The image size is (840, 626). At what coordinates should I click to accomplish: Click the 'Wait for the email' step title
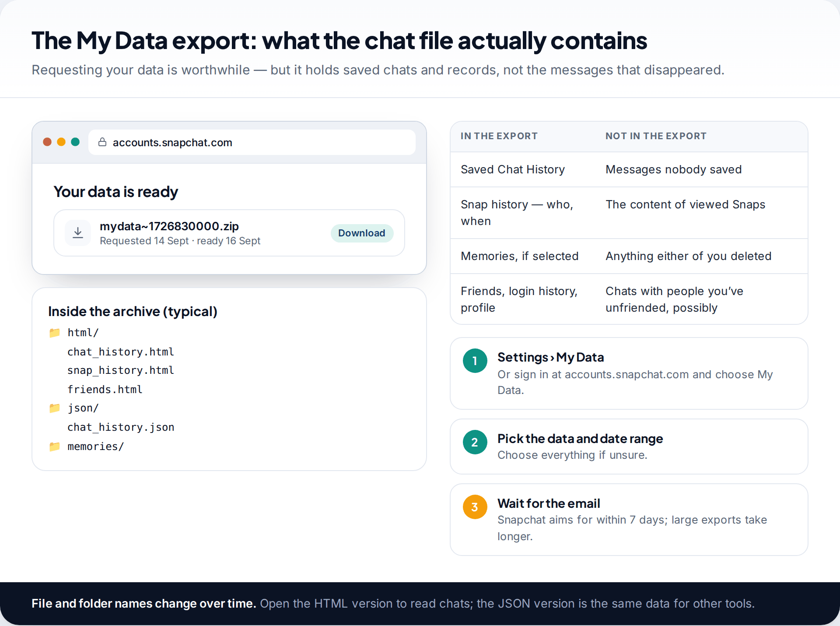(549, 503)
